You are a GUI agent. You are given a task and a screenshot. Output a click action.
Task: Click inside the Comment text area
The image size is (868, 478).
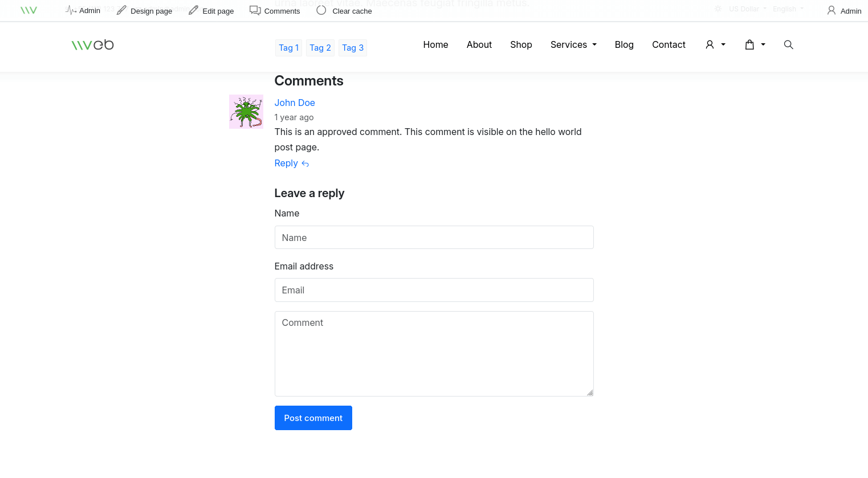[434, 354]
